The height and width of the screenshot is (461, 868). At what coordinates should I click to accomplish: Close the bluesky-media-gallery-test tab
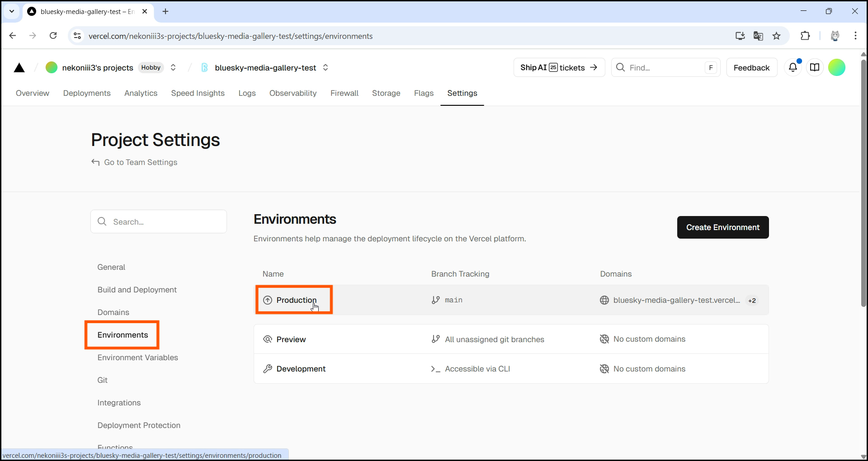(x=145, y=11)
